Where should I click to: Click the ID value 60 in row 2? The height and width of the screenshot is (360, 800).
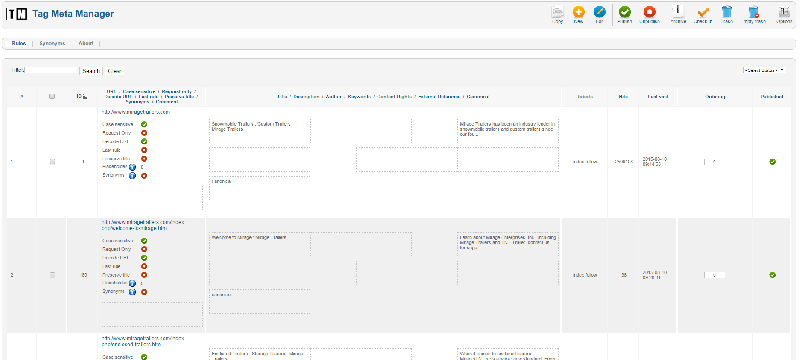[84, 275]
